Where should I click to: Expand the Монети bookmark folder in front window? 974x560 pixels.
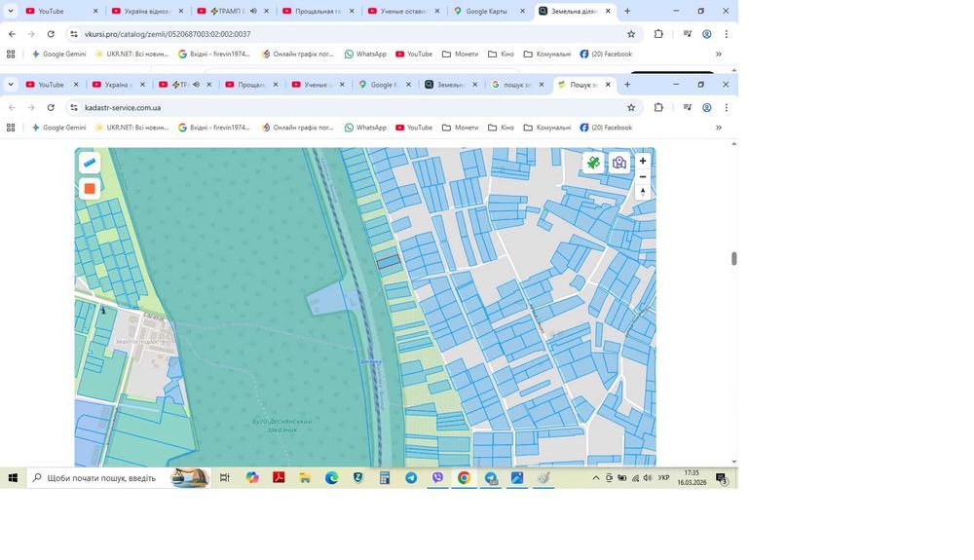461,128
